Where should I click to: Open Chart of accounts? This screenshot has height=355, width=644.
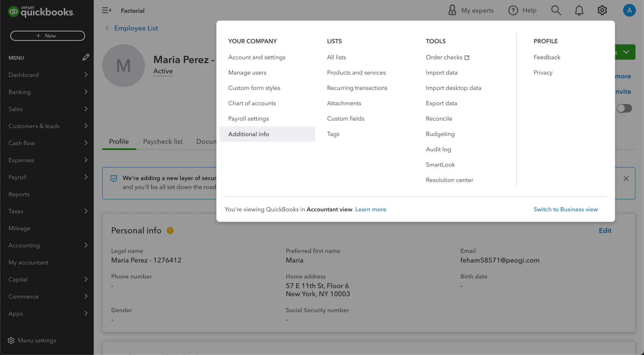click(x=252, y=103)
